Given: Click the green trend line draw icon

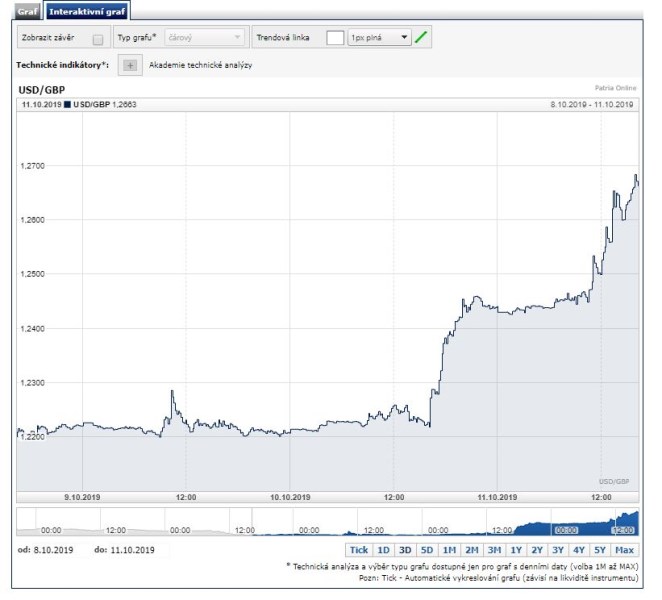Looking at the screenshot, I should (421, 38).
